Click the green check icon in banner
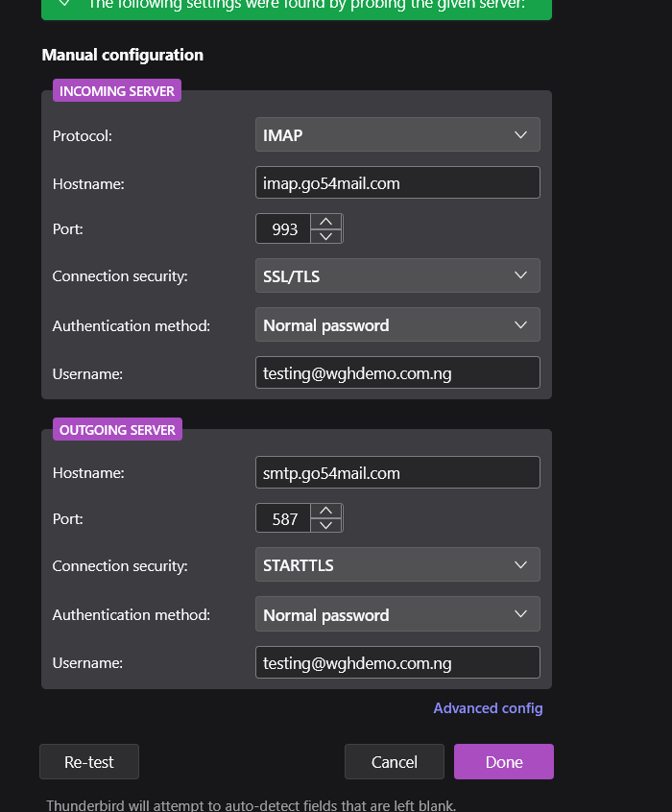This screenshot has height=812, width=672. click(64, 4)
